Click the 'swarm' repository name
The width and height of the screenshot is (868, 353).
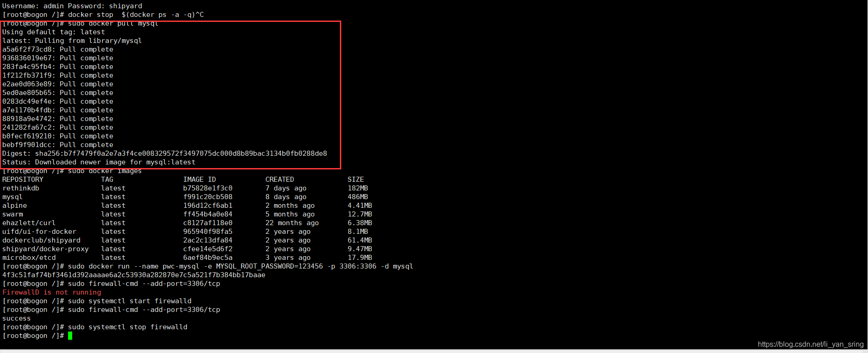(x=13, y=214)
